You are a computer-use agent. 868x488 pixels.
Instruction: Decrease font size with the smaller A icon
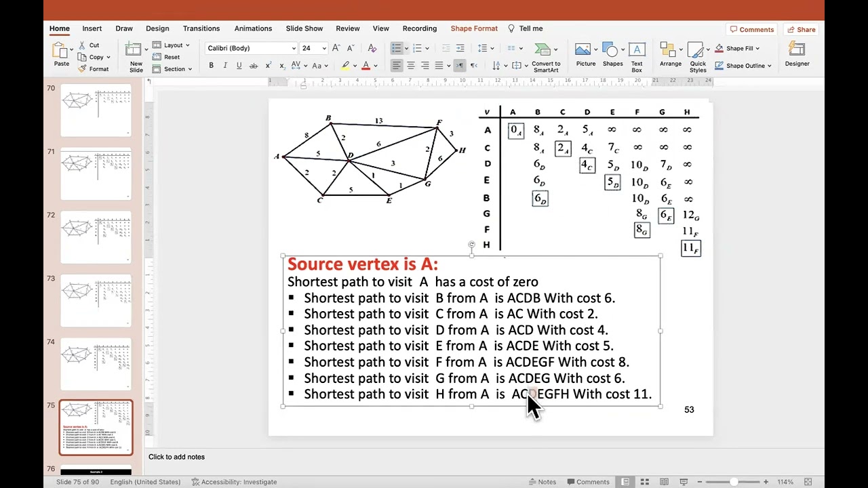tap(351, 48)
